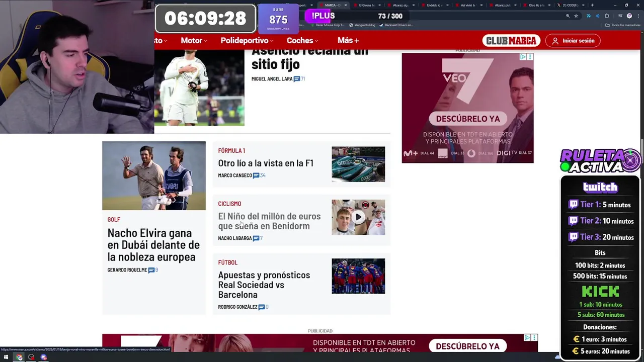The image size is (644, 362).
Task: Open the Chrome profile avatar
Action: click(x=629, y=16)
